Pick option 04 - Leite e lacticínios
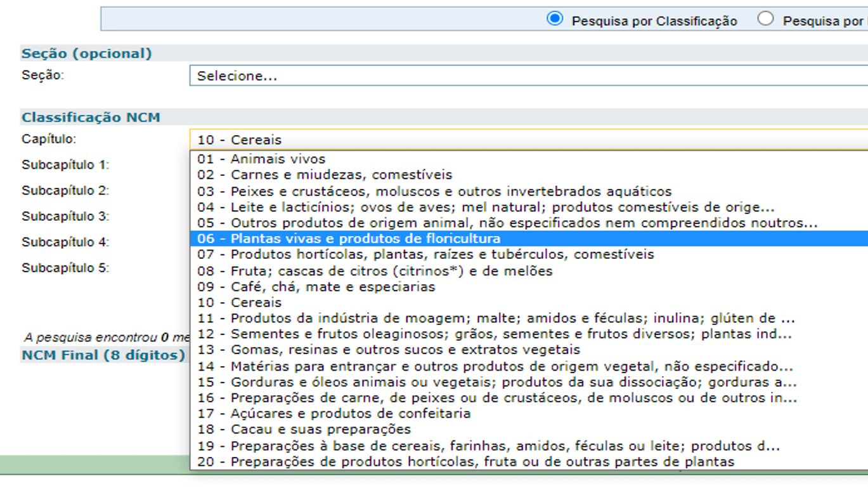Viewport: 868px width, 488px height. (x=380, y=206)
